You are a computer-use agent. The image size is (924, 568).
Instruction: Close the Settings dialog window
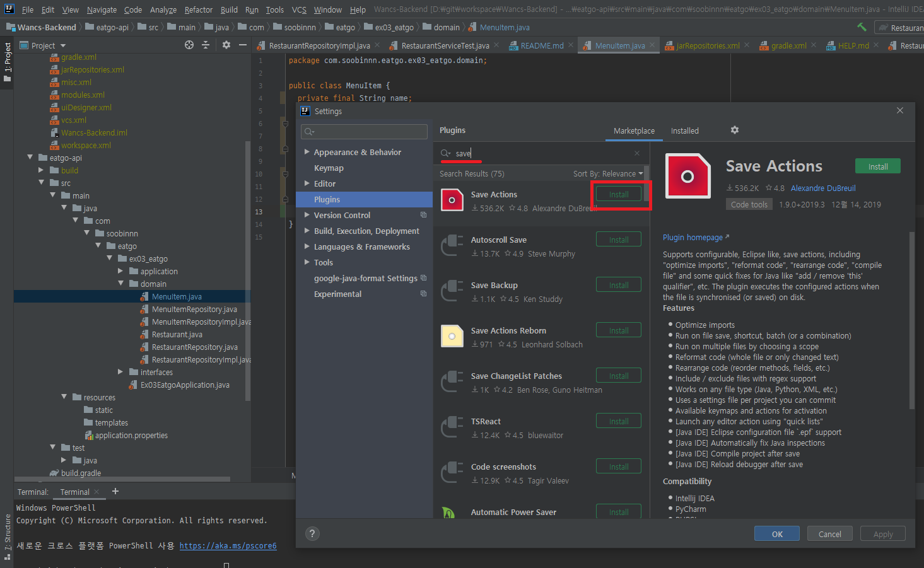click(x=900, y=110)
